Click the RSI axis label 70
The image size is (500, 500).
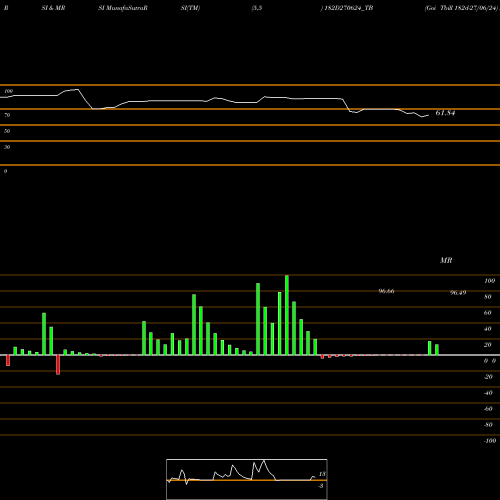click(7, 115)
